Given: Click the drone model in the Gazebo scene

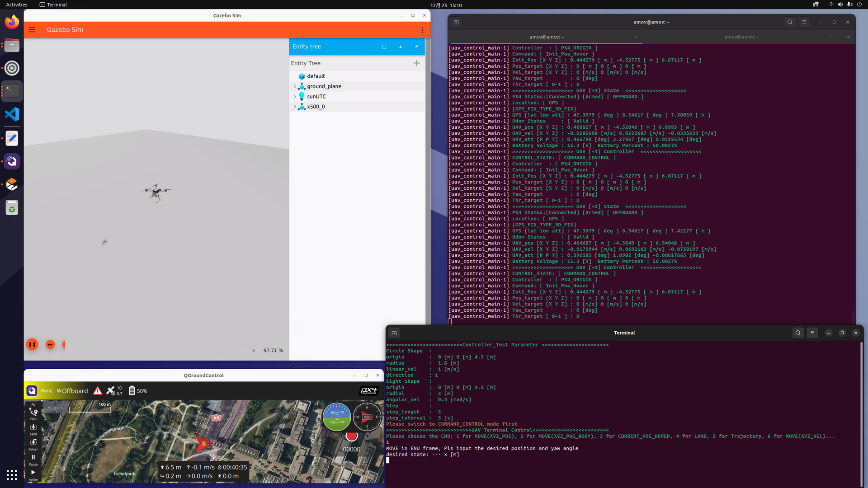Looking at the screenshot, I should tap(156, 192).
